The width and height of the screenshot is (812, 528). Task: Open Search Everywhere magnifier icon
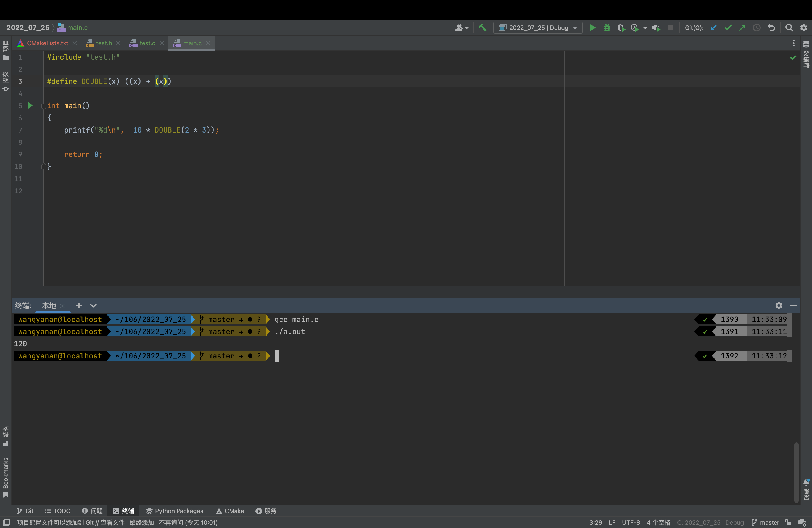click(x=789, y=28)
